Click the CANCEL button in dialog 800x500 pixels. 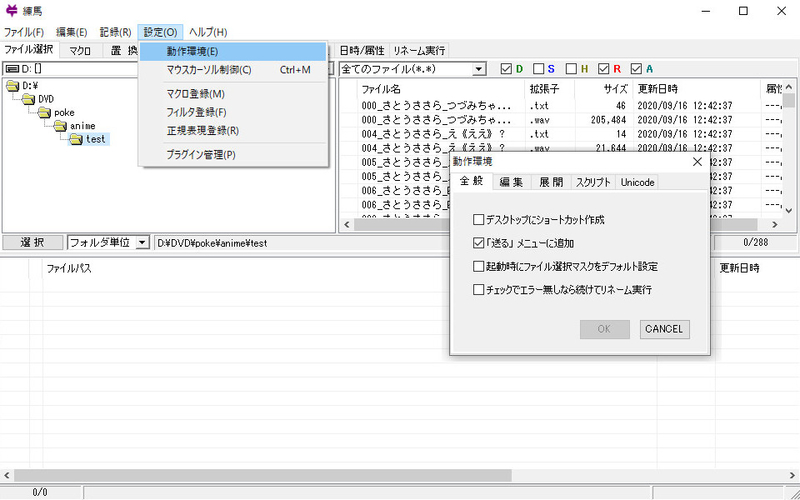664,329
